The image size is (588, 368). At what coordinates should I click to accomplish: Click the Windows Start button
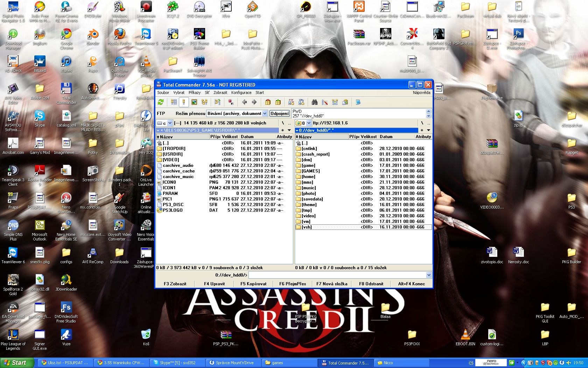[x=17, y=363]
